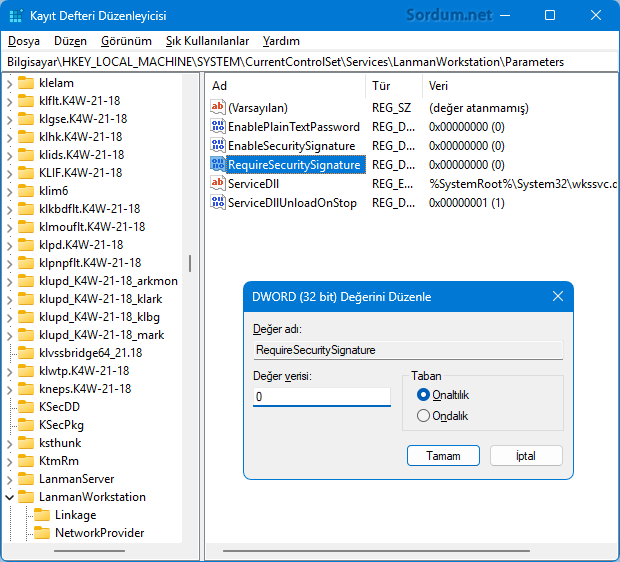Select the klids.K4W-21-18 tree label

click(x=82, y=155)
